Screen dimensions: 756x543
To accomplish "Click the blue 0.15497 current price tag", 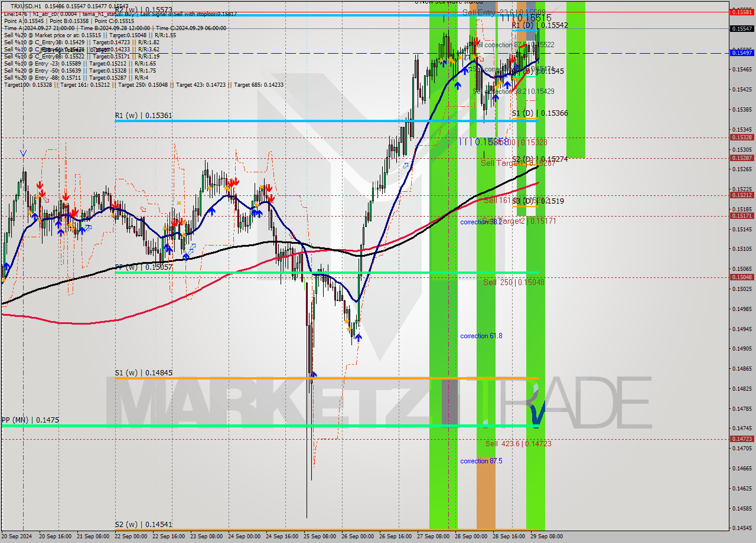I will click(743, 54).
